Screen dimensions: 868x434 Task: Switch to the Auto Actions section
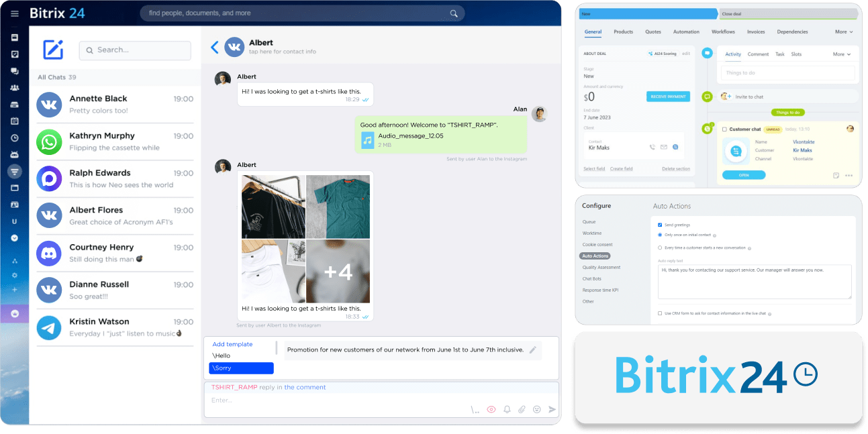pyautogui.click(x=595, y=256)
